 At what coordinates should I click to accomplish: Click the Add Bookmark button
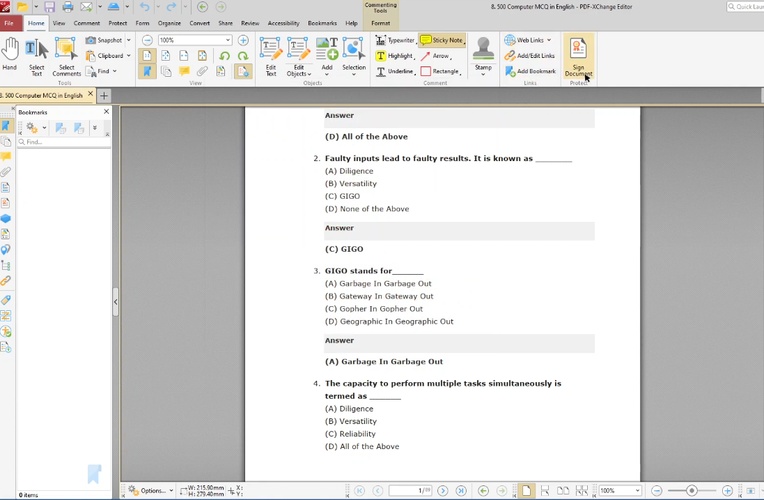tap(530, 71)
